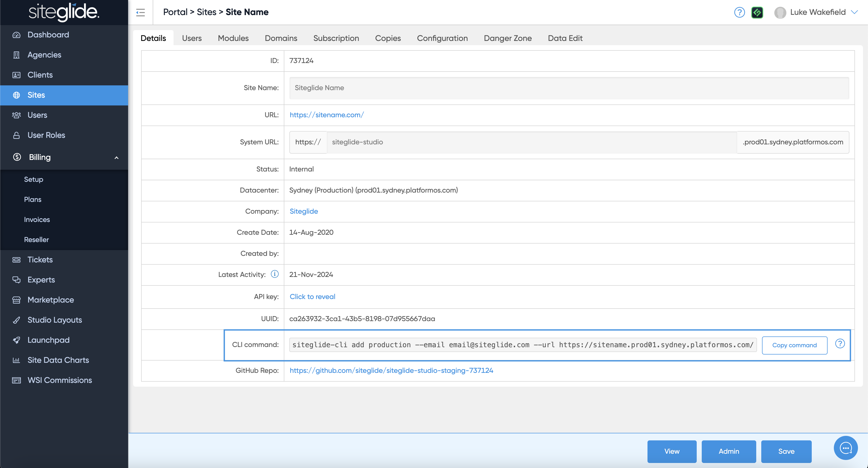This screenshot has height=468, width=868.
Task: Reveal the API key
Action: click(x=312, y=297)
